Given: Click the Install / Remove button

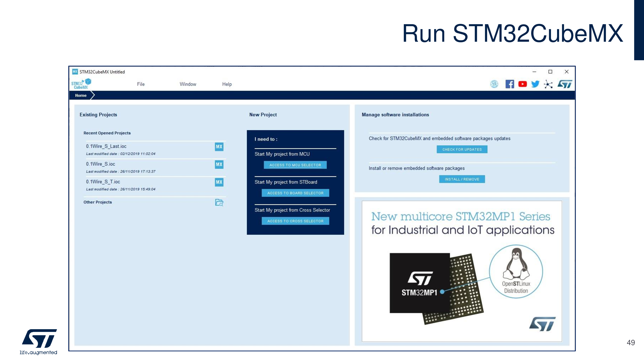Looking at the screenshot, I should 462,179.
